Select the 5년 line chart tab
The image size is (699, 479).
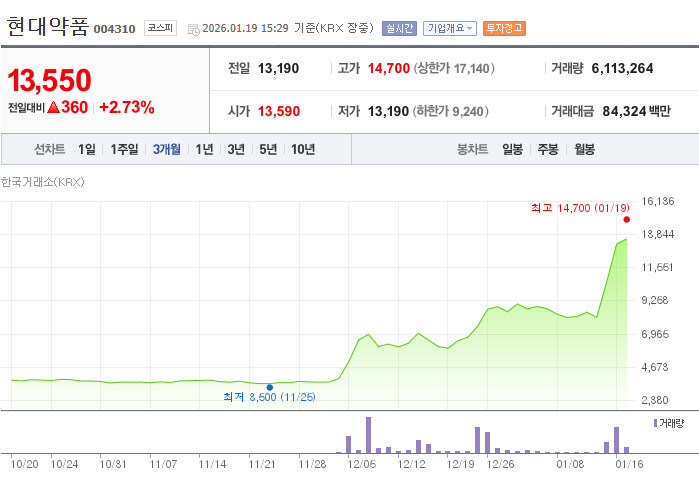(x=268, y=149)
